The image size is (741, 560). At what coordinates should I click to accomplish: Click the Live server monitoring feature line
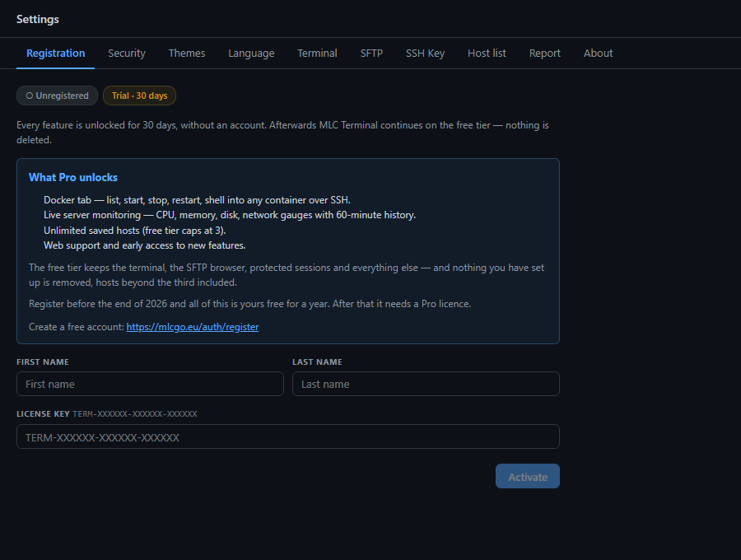tap(230, 215)
